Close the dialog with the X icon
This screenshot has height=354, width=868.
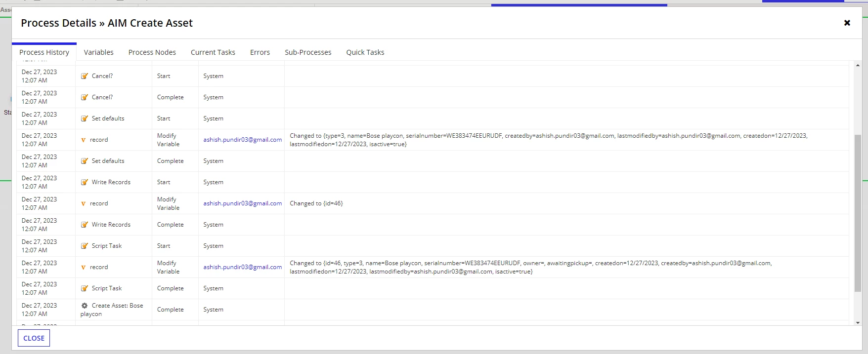(x=847, y=23)
